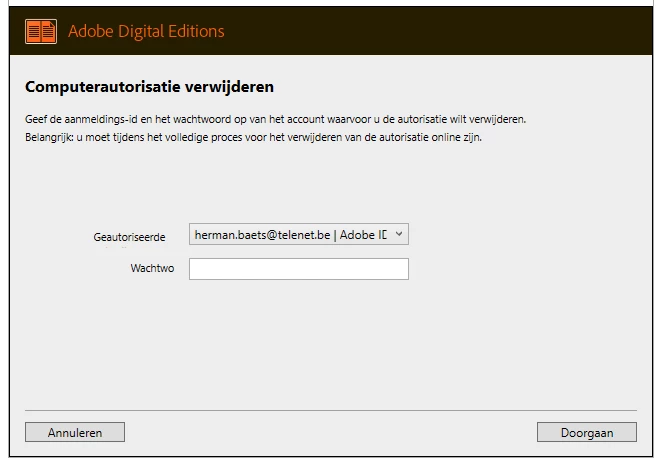
Task: Click the Doorgaan button
Action: [x=587, y=432]
